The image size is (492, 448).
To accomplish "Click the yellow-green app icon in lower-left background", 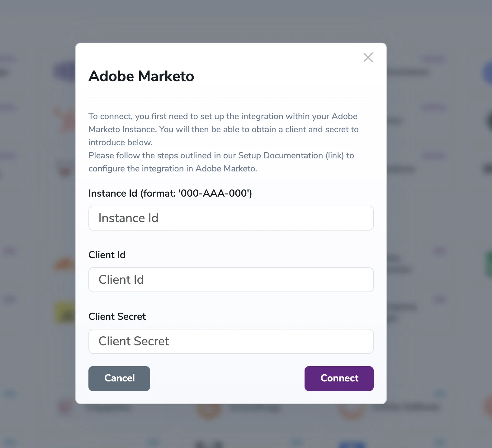I will [x=64, y=312].
